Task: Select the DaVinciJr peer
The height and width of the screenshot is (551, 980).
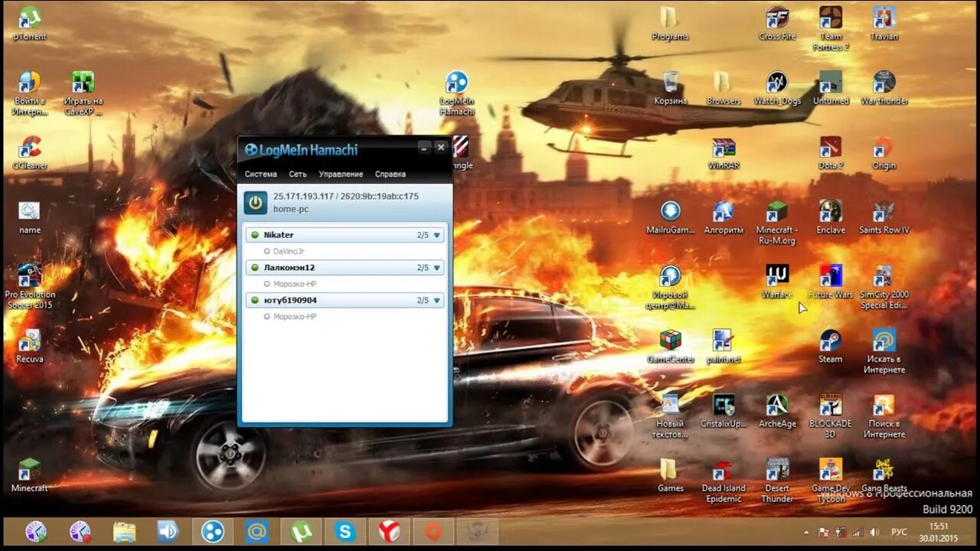Action: click(289, 251)
